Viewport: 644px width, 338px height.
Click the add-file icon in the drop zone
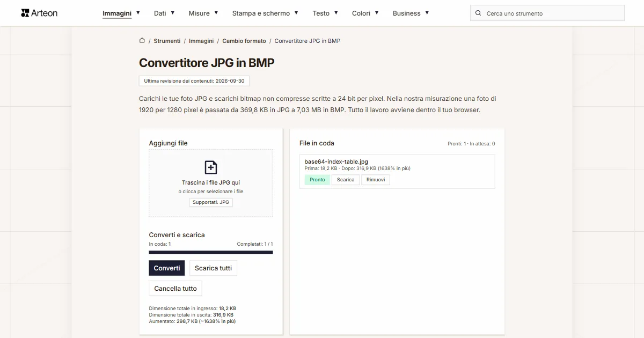[x=211, y=167]
